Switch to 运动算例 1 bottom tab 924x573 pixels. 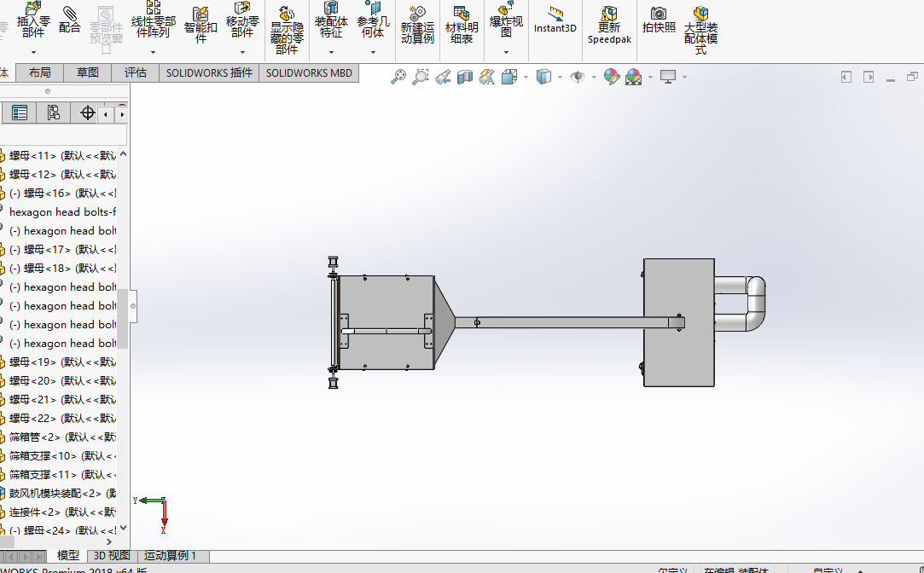[171, 555]
